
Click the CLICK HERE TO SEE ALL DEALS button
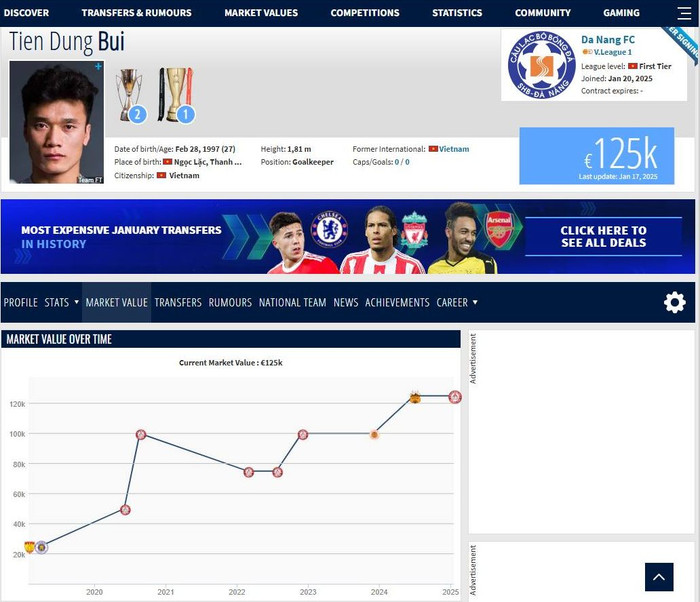604,236
